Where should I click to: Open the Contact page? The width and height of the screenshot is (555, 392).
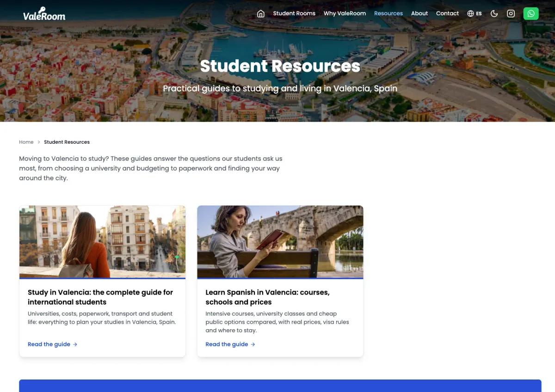coord(447,13)
